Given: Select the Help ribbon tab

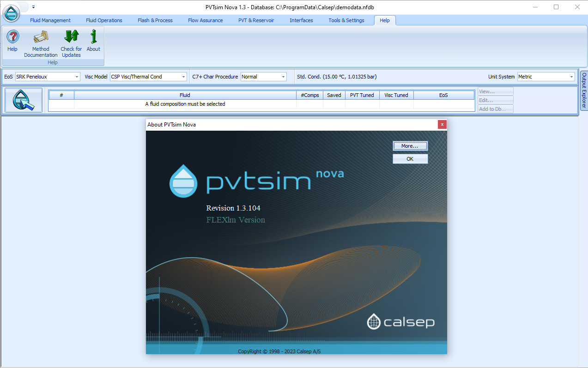Looking at the screenshot, I should 385,20.
